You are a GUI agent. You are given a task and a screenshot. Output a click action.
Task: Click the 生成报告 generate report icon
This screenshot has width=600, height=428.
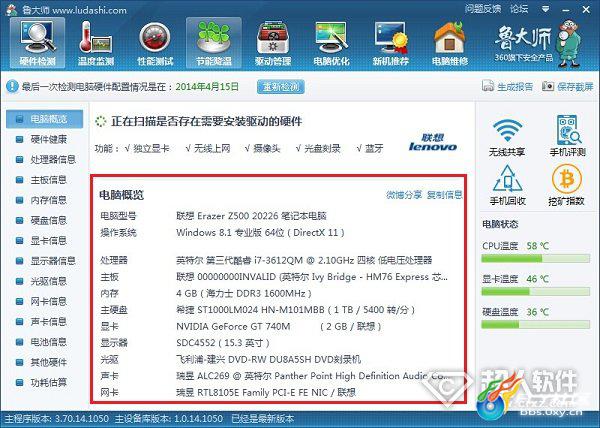pos(488,86)
